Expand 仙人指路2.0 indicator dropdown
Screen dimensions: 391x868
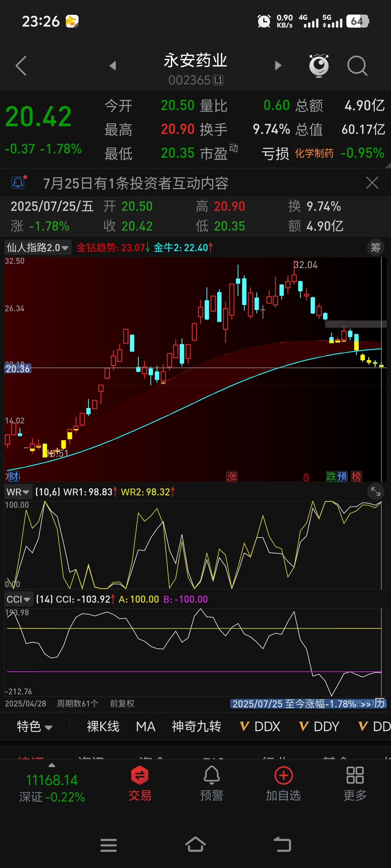38,248
